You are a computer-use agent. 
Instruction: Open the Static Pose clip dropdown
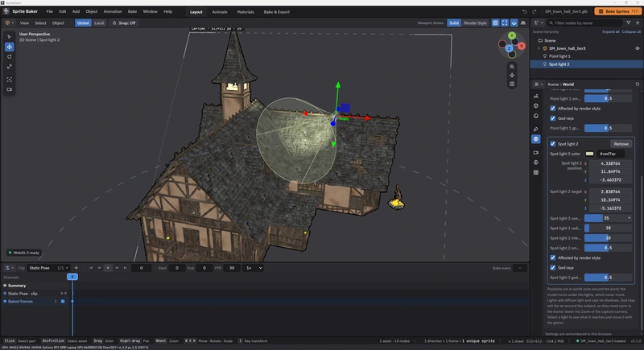coord(48,268)
